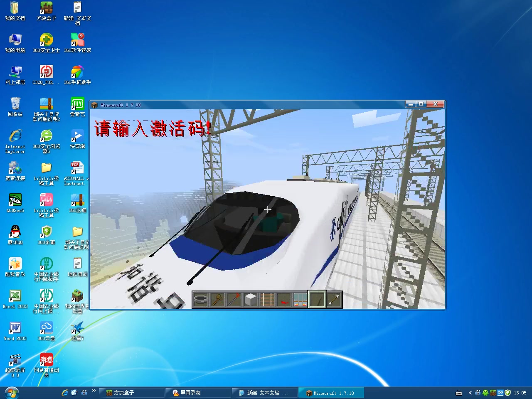Click the Windows Start orb
The height and width of the screenshot is (399, 532).
tap(12, 393)
